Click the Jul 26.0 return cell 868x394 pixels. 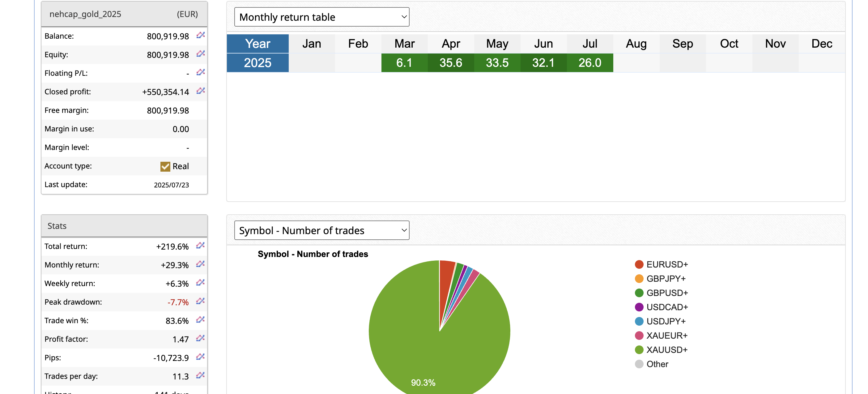tap(590, 63)
